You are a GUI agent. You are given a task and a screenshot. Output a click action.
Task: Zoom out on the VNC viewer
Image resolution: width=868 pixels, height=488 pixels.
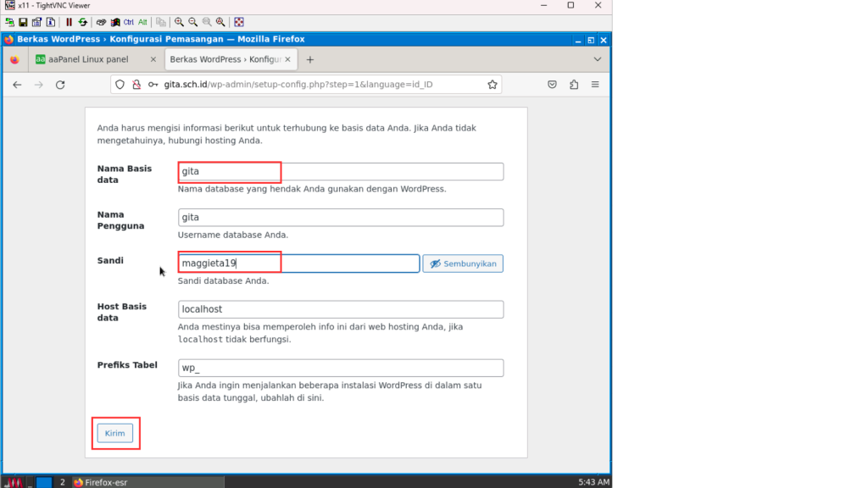[193, 22]
